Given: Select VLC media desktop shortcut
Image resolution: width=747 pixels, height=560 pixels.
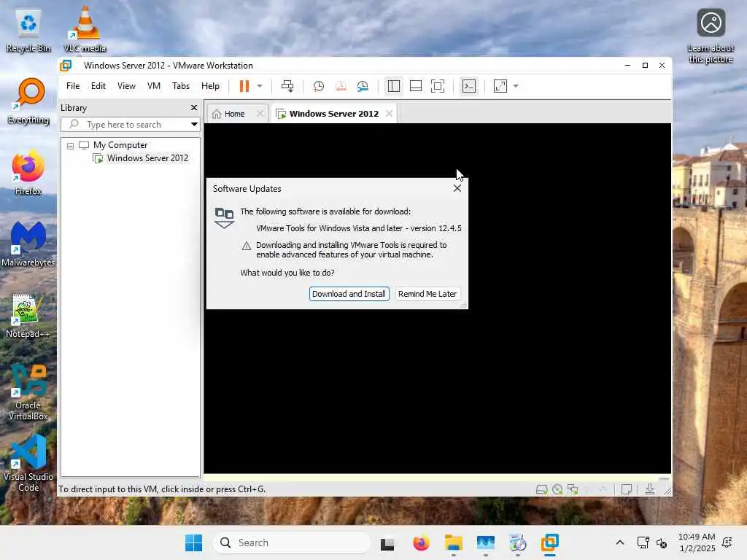Looking at the screenshot, I should [85, 29].
